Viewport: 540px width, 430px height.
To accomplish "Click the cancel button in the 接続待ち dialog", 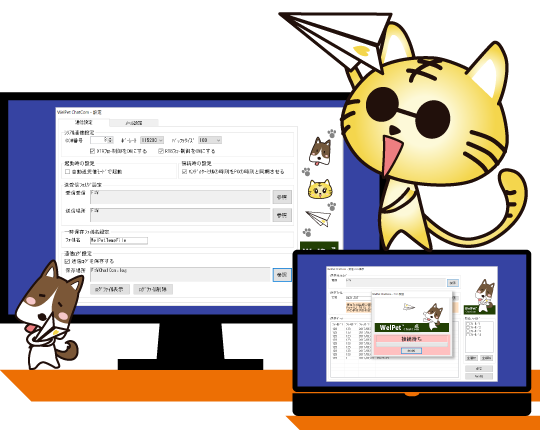I will [411, 350].
